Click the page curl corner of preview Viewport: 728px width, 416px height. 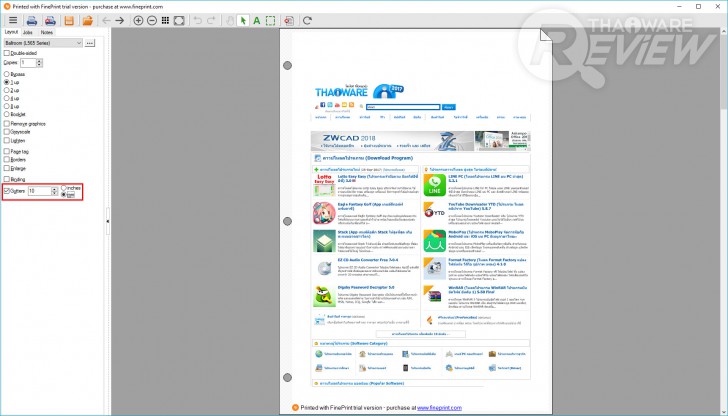point(546,35)
